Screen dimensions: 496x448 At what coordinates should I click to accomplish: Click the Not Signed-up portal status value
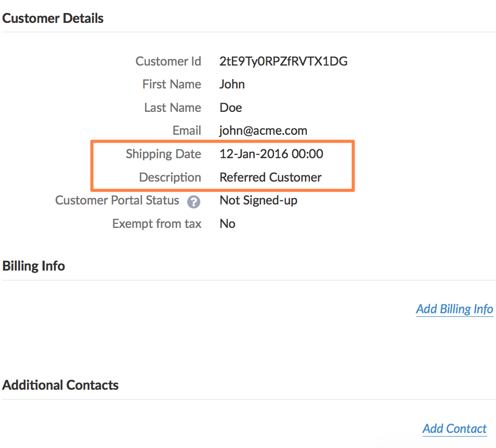(258, 200)
